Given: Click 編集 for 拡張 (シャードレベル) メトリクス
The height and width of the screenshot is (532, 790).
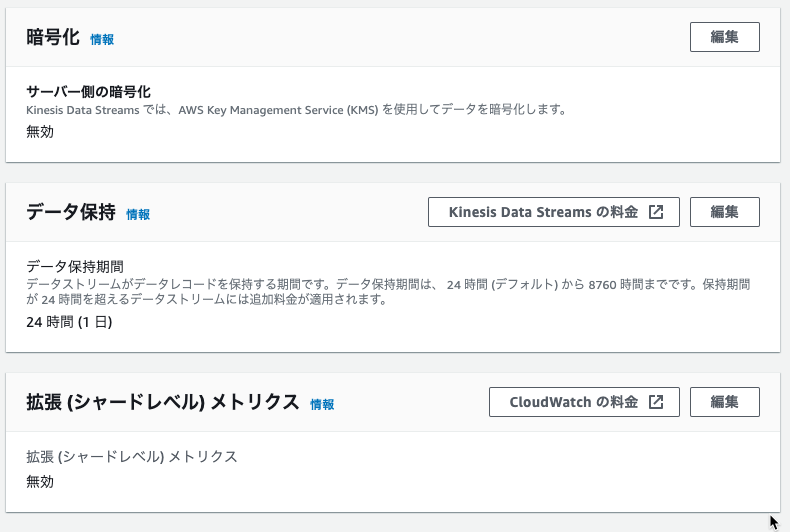Looking at the screenshot, I should click(x=725, y=402).
